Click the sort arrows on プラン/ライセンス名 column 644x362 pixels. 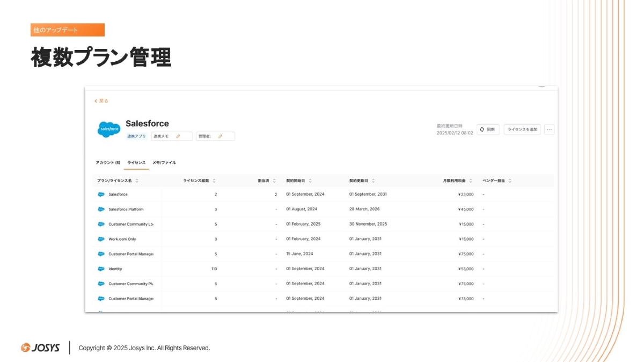(x=137, y=180)
